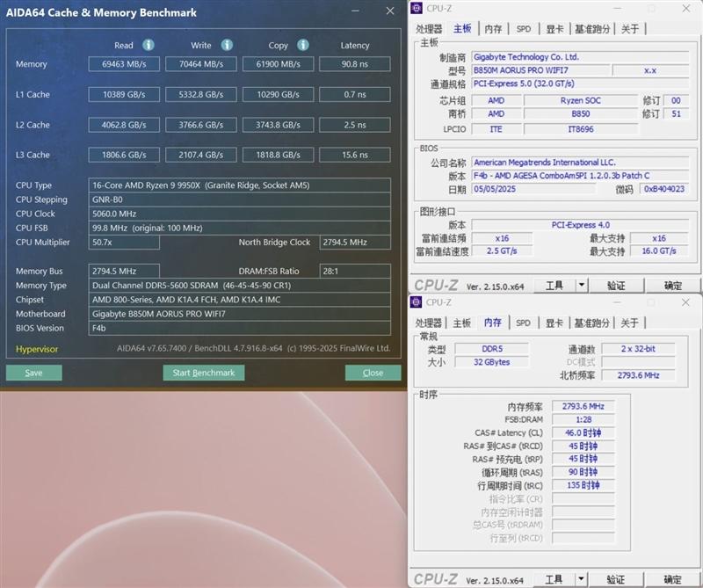Open 显卡 tab in CPU-Z motherboard window
The width and height of the screenshot is (703, 588).
tap(553, 29)
